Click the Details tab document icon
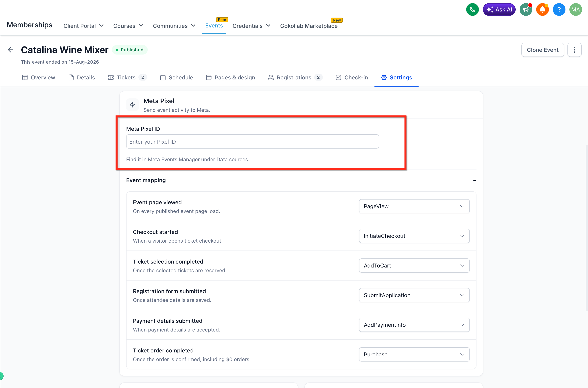Viewport: 588px width, 388px height. coord(71,77)
